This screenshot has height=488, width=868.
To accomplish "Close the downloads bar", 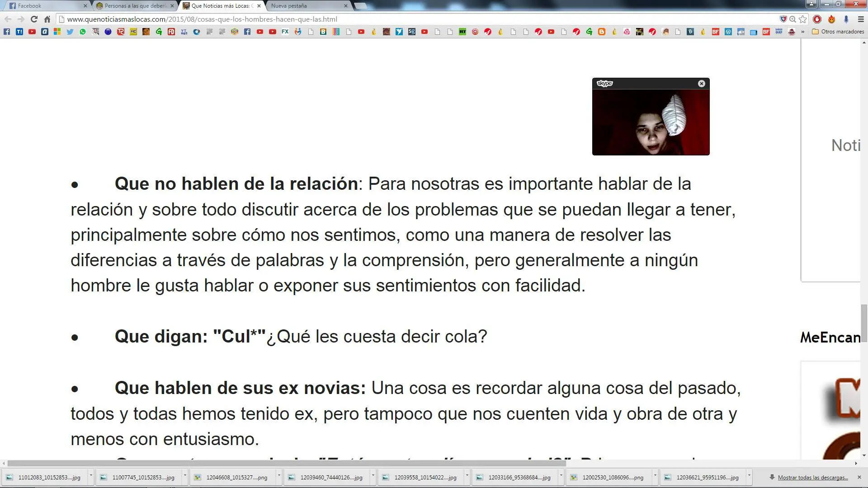I will pyautogui.click(x=859, y=477).
